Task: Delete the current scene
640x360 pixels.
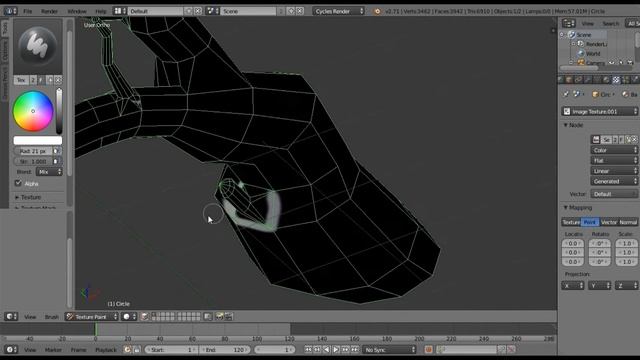Action: pyautogui.click(x=300, y=11)
